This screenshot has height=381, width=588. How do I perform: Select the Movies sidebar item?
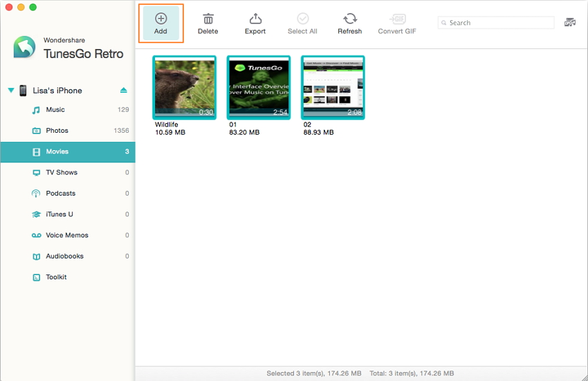click(x=57, y=151)
